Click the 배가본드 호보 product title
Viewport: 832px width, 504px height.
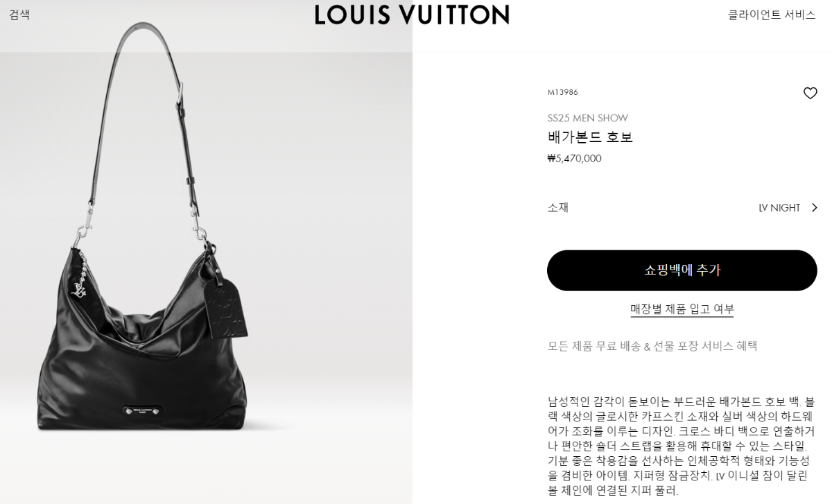tap(590, 137)
